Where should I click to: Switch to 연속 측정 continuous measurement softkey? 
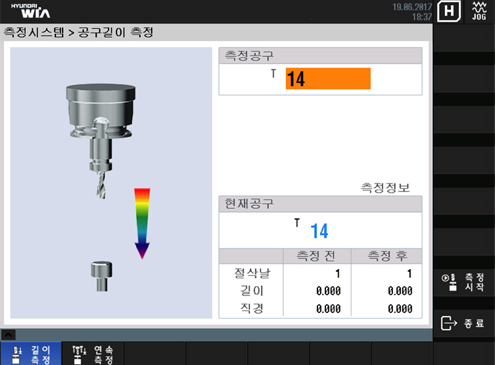click(93, 353)
